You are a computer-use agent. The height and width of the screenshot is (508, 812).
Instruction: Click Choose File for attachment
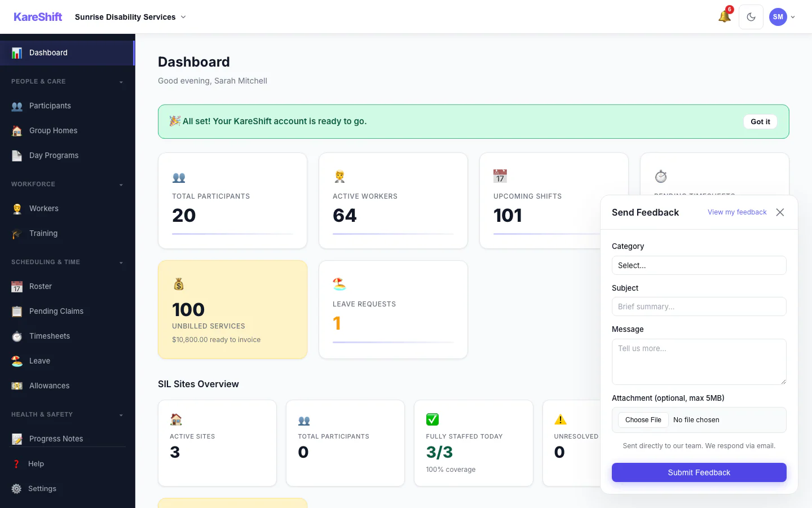pos(643,420)
